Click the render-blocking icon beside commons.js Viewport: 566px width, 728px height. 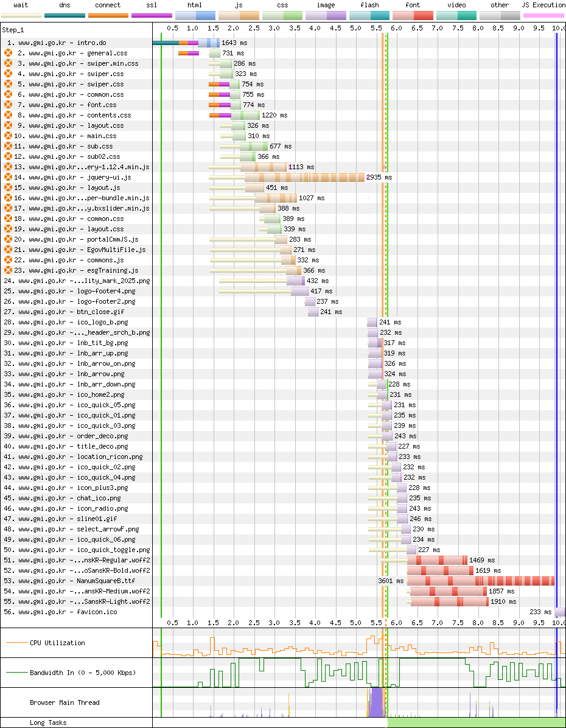pos(8,260)
